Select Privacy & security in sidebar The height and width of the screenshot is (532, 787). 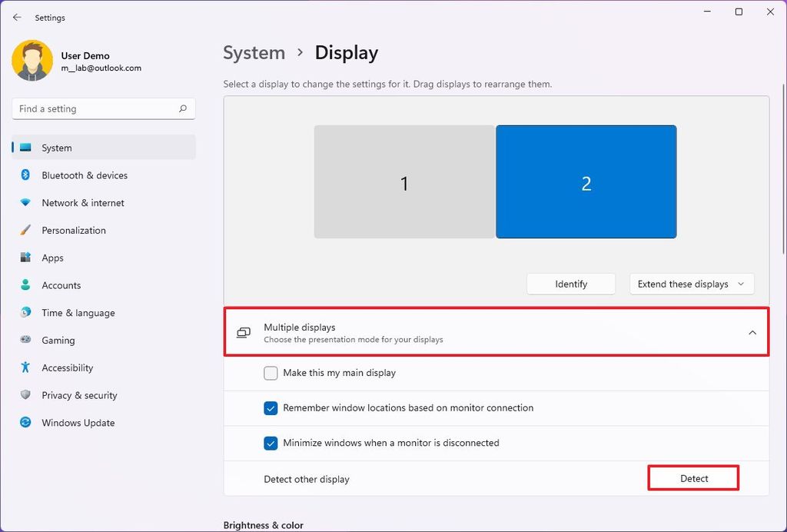click(x=78, y=395)
